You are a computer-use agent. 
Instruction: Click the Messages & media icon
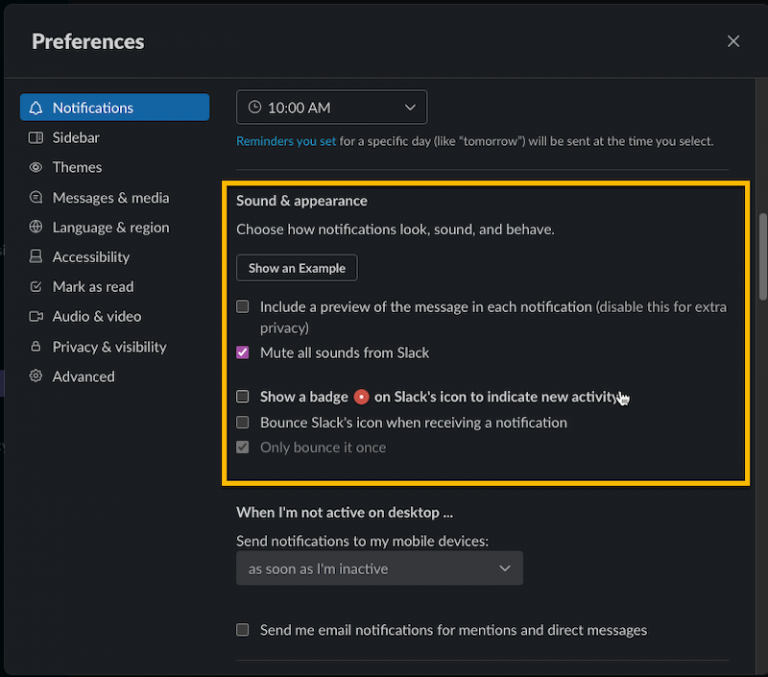coord(36,198)
